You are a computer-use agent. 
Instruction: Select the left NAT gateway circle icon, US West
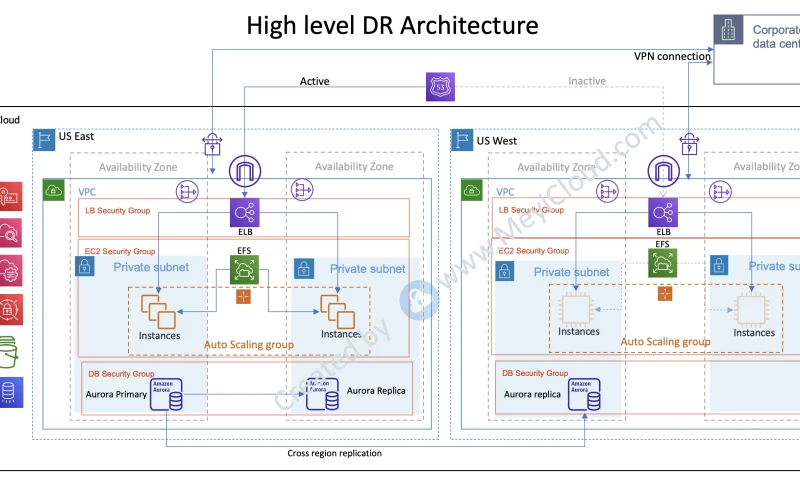[607, 192]
